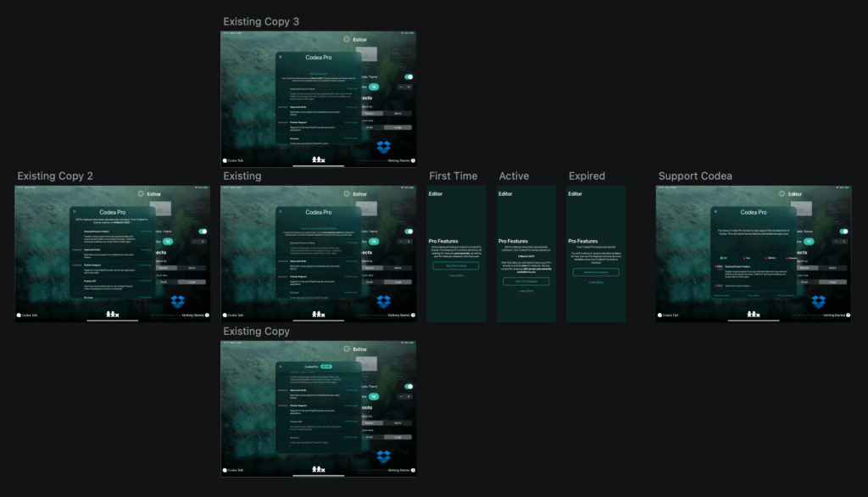Click the Codea Talk bubble in the Existing artboard

[225, 316]
